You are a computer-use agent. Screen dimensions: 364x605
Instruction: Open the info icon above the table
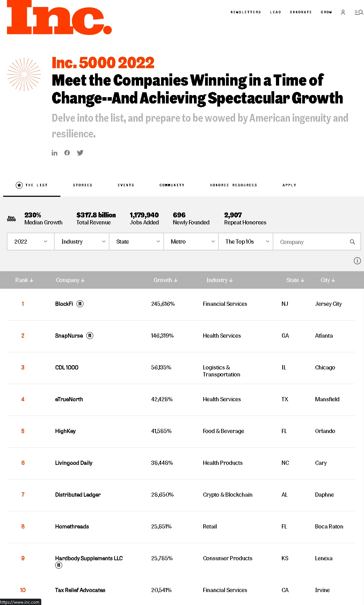tap(357, 261)
